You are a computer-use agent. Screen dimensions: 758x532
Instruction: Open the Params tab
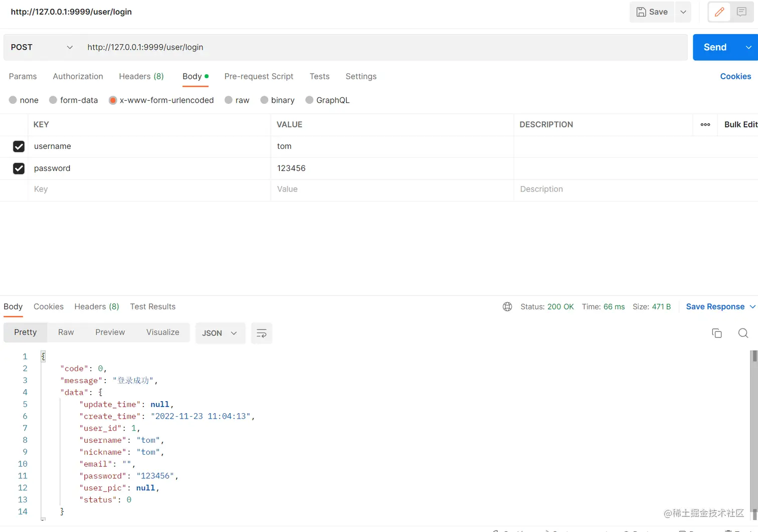click(23, 77)
